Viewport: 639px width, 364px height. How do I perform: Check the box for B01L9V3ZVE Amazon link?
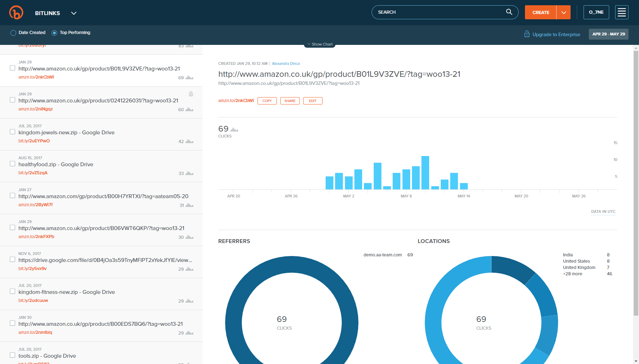coord(12,68)
